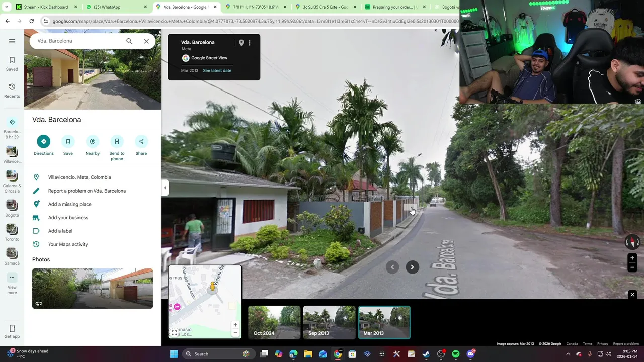
Task: Open the browser tab search dropdown
Action: (7, 7)
